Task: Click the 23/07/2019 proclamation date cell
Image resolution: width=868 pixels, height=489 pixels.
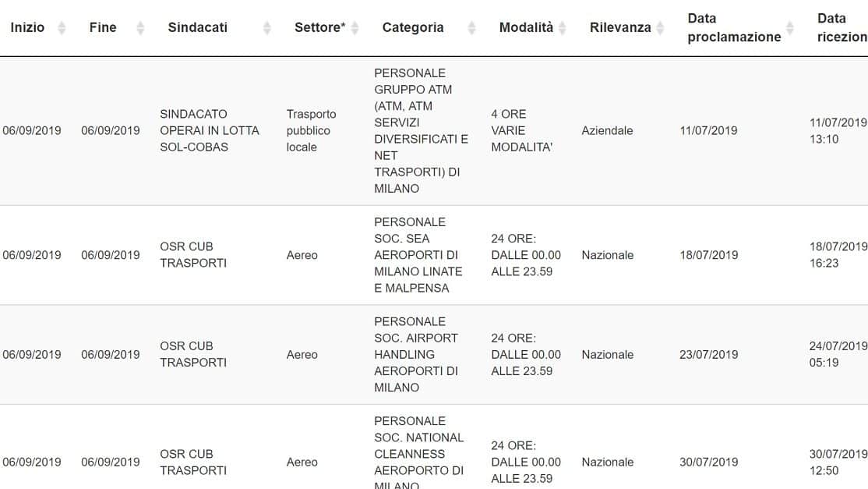Action: point(708,355)
